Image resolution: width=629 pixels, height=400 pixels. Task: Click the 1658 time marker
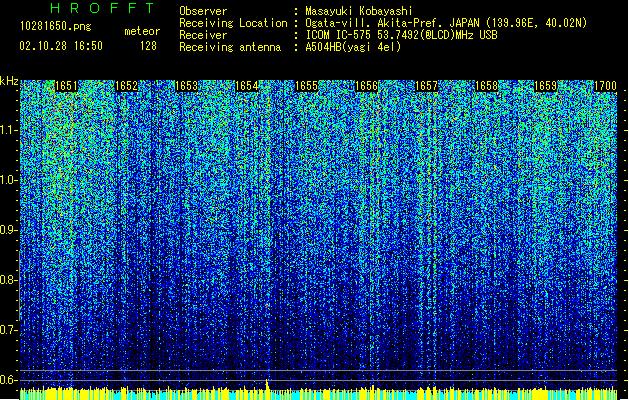(486, 86)
